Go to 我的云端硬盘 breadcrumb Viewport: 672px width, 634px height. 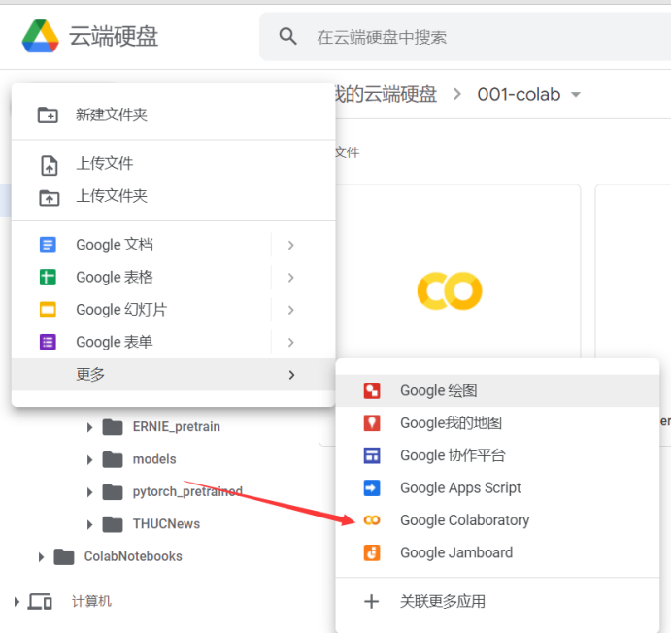coord(386,95)
